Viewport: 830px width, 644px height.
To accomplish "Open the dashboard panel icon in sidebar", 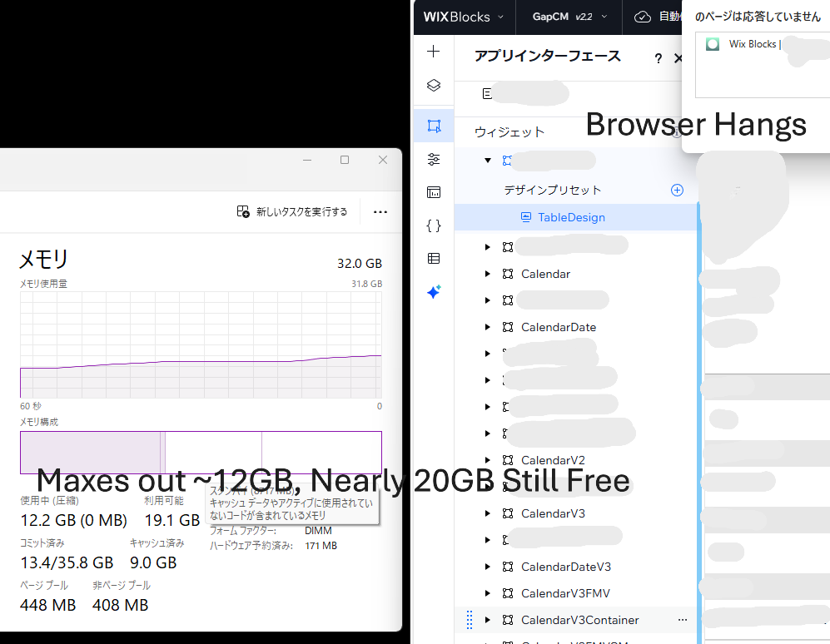I will click(434, 192).
